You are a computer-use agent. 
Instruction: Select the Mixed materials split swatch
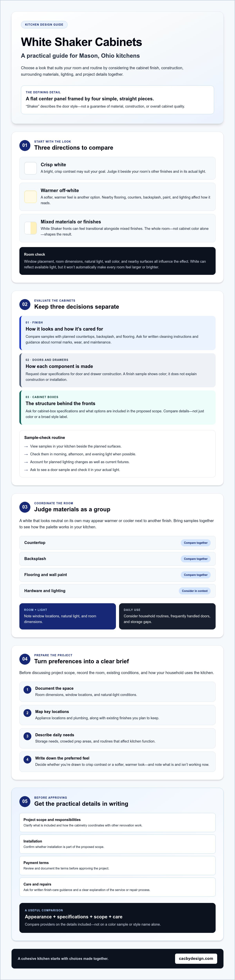click(31, 228)
